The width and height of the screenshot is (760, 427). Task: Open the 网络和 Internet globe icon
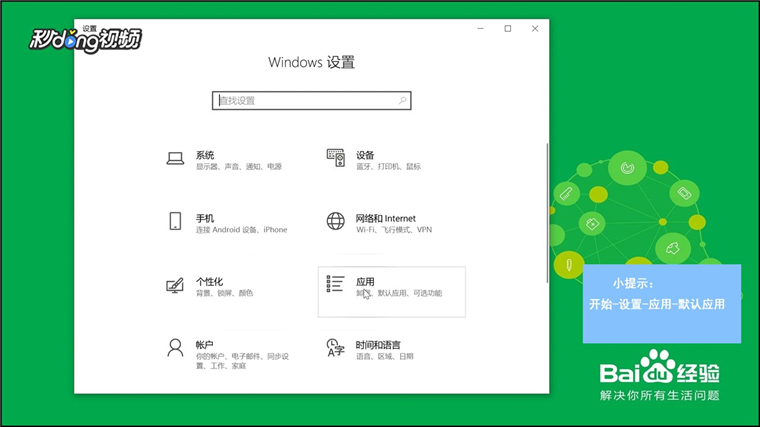click(335, 221)
